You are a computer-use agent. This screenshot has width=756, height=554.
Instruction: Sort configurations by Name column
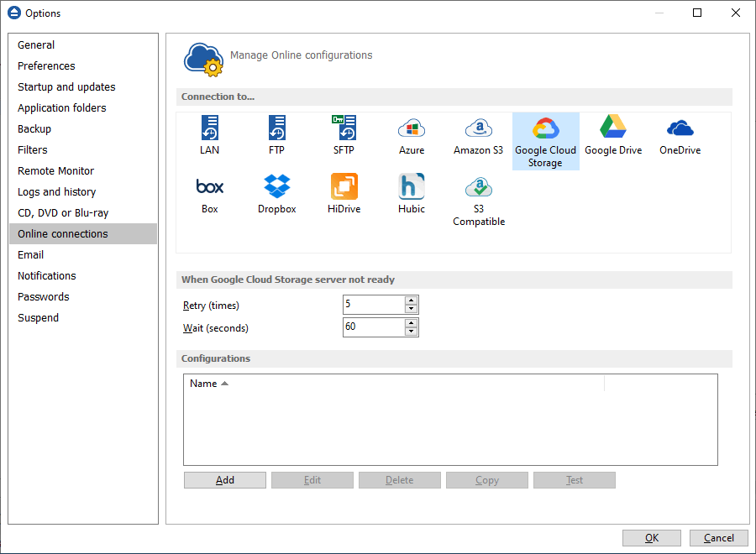coord(395,384)
